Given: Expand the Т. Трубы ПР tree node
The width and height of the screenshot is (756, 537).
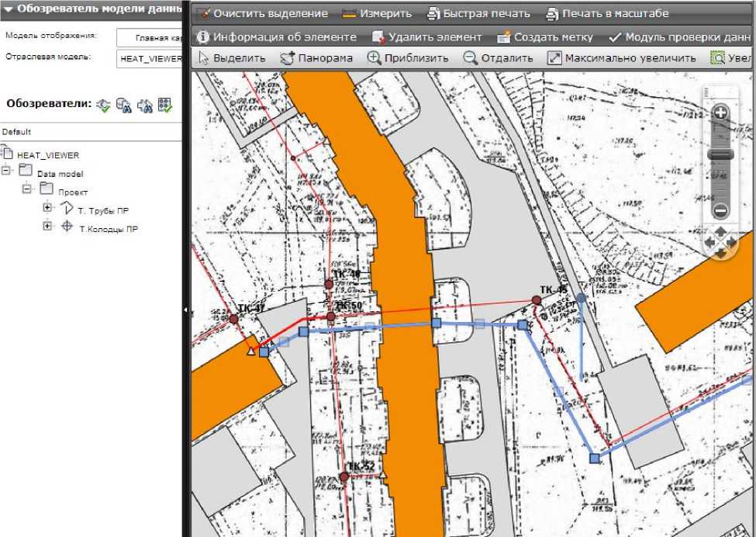Looking at the screenshot, I should pyautogui.click(x=47, y=208).
